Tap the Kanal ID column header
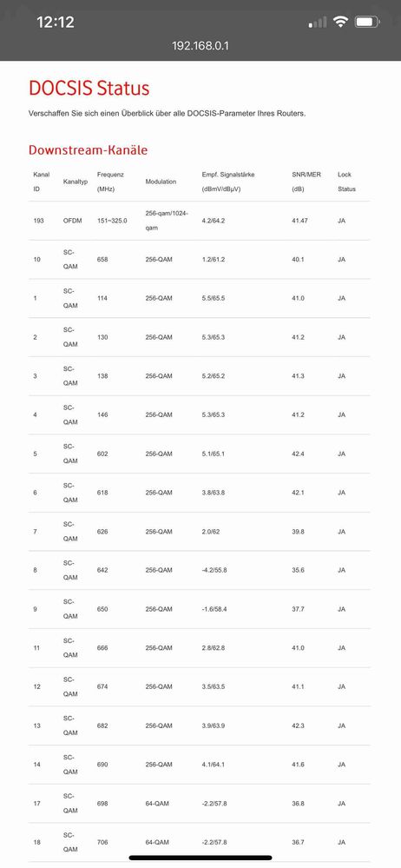401x868 pixels. (x=42, y=182)
